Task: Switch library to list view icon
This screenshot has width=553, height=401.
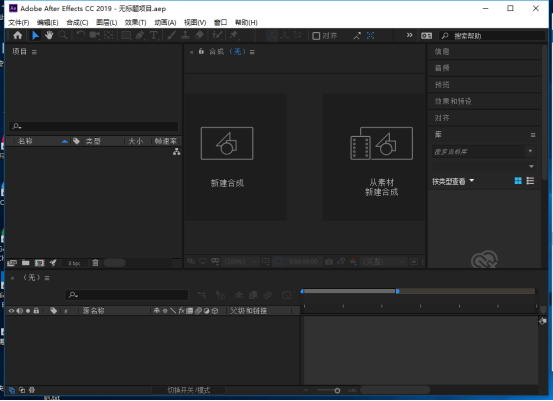Action: click(x=530, y=181)
